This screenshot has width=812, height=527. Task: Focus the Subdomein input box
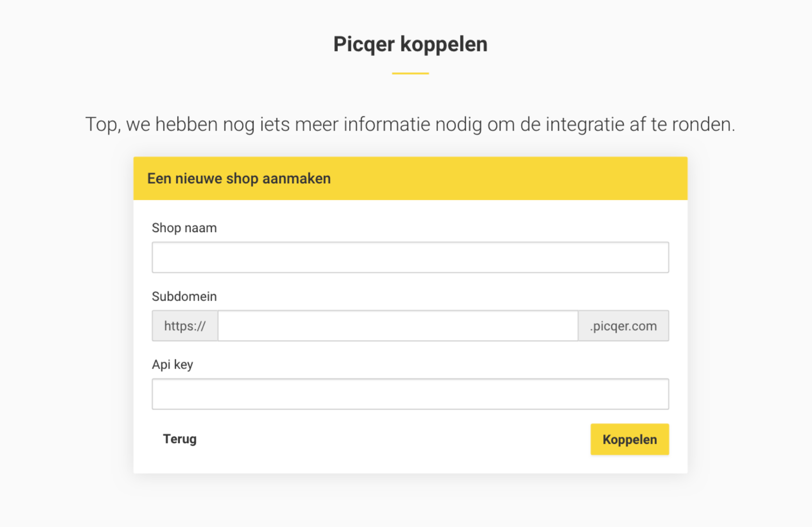coord(398,326)
